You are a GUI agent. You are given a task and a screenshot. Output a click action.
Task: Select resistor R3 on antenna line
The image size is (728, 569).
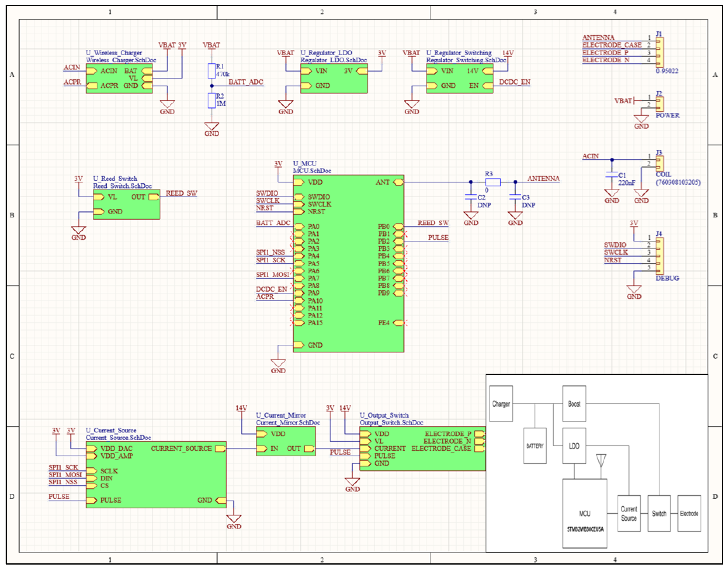[493, 182]
